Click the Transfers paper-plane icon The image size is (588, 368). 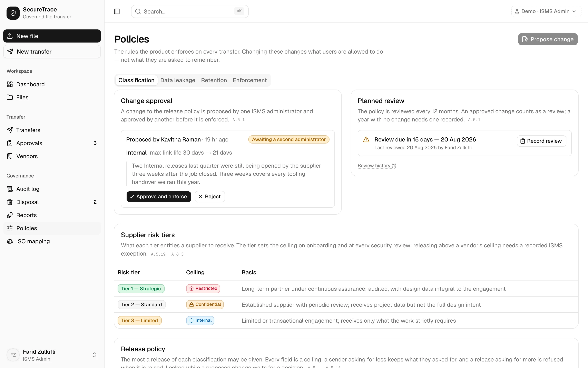tap(10, 130)
